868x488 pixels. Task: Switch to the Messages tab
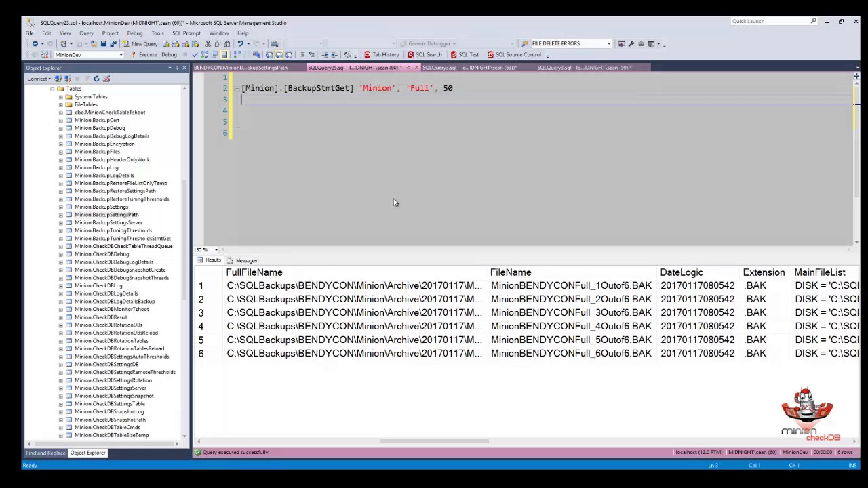tap(243, 260)
